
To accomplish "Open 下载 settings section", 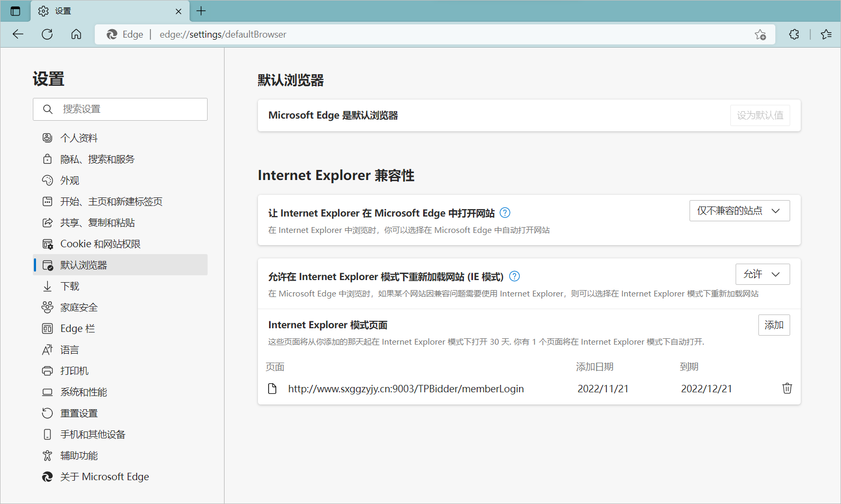I will coord(120,286).
